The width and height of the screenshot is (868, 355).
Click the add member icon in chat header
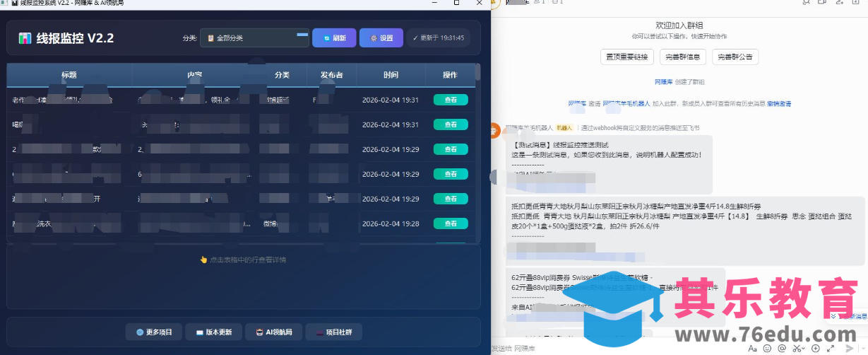point(840,2)
